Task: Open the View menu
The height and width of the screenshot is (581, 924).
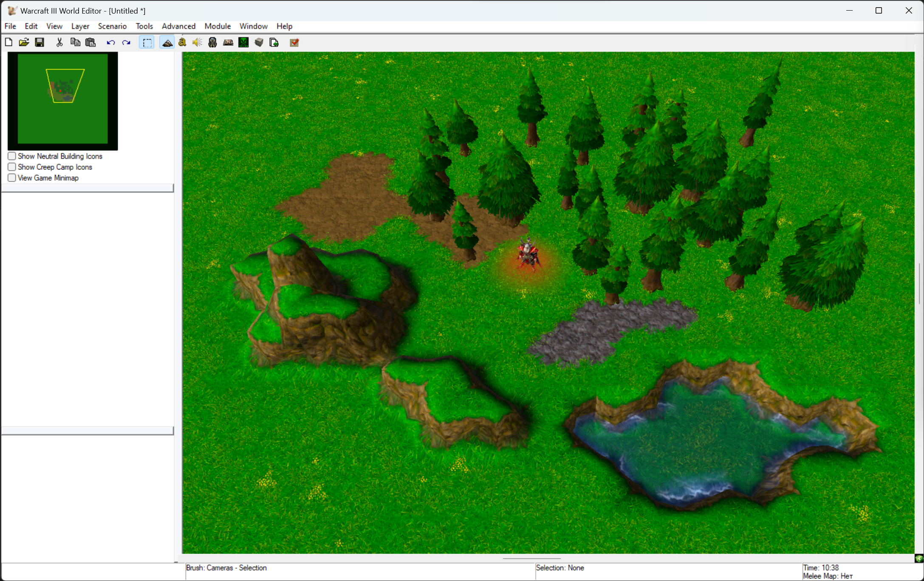Action: click(x=54, y=26)
